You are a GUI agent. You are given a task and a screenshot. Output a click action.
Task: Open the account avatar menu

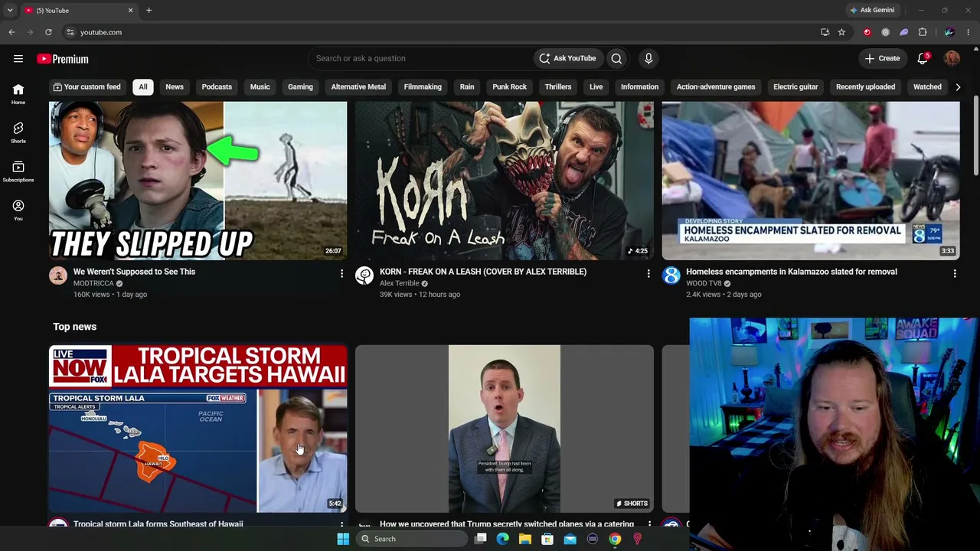(x=952, y=59)
